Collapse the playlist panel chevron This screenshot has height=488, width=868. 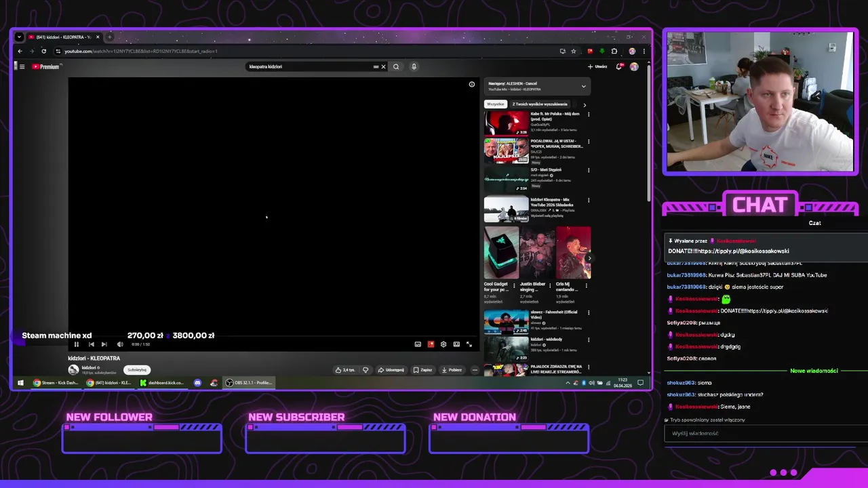[x=583, y=86]
